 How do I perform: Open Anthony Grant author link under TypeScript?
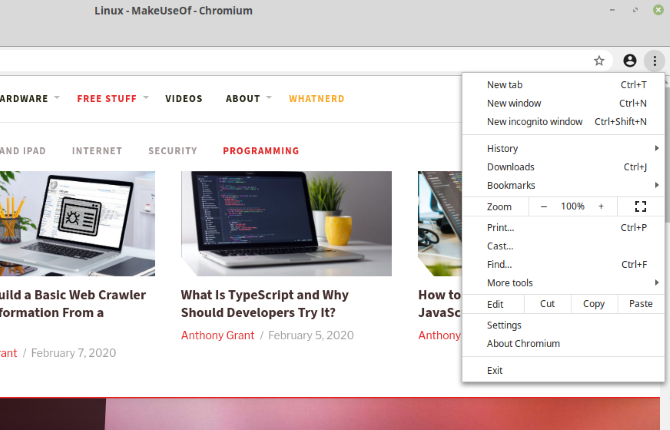click(x=217, y=335)
